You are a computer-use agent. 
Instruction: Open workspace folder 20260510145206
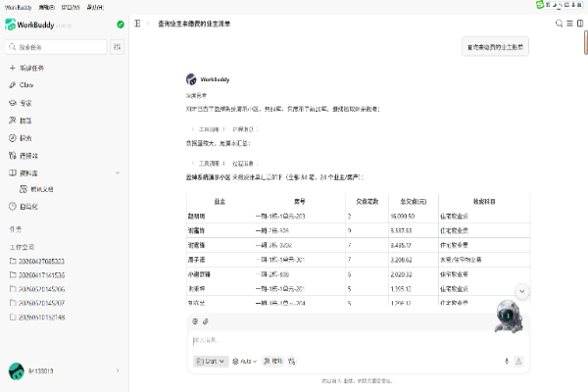[x=37, y=289]
